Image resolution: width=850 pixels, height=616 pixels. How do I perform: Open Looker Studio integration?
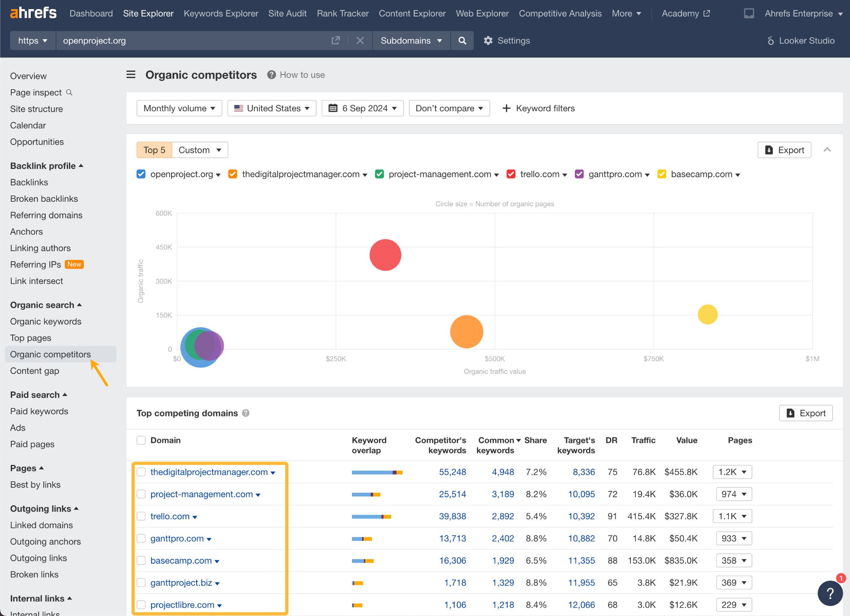[x=801, y=40]
